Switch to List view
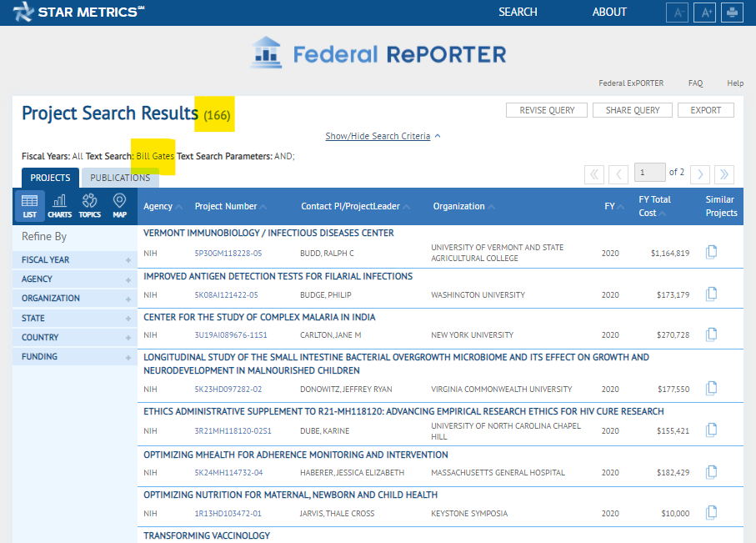 click(x=29, y=206)
